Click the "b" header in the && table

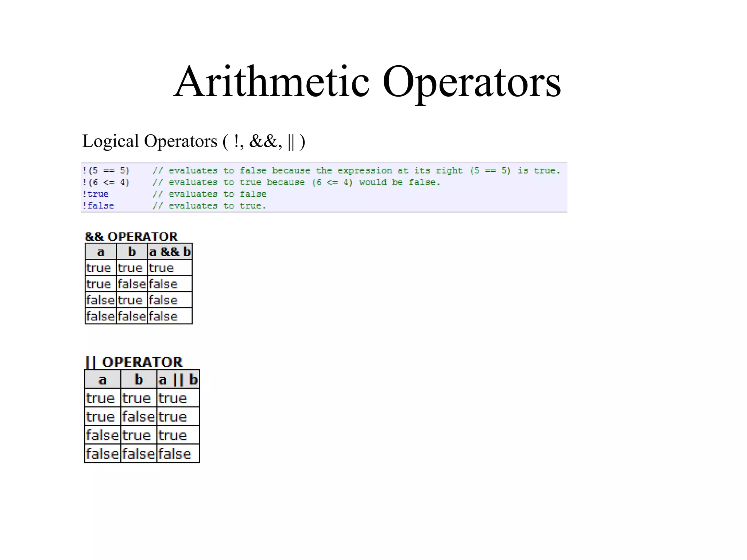pos(132,252)
